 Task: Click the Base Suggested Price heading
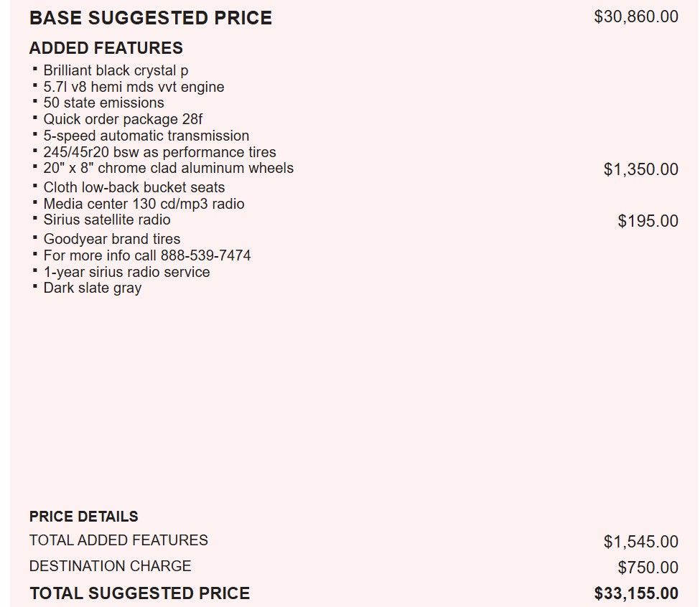click(151, 18)
